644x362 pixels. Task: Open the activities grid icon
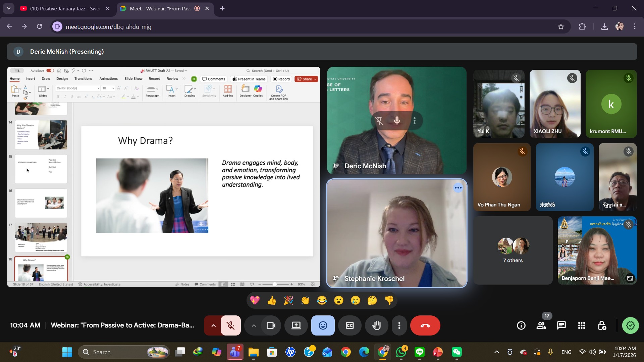tap(581, 325)
